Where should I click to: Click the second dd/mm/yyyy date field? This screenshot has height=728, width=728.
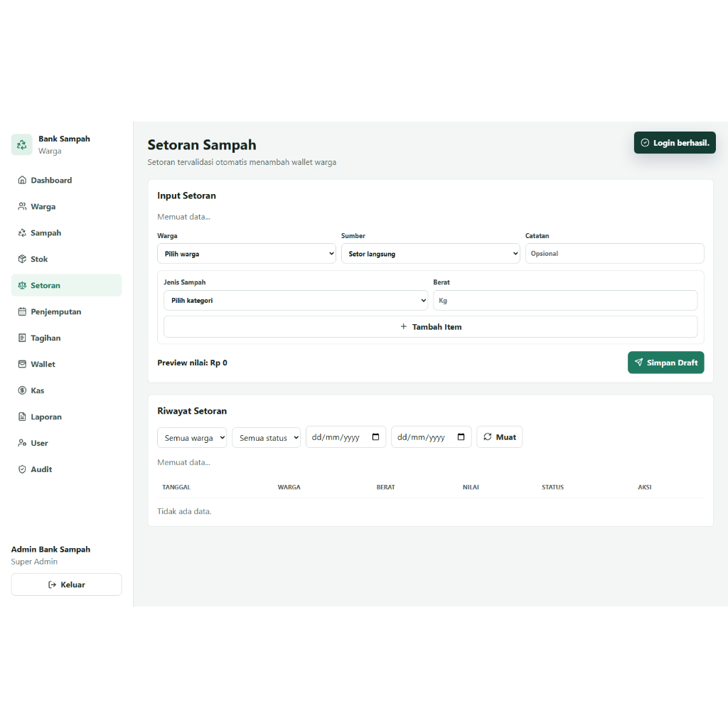432,437
